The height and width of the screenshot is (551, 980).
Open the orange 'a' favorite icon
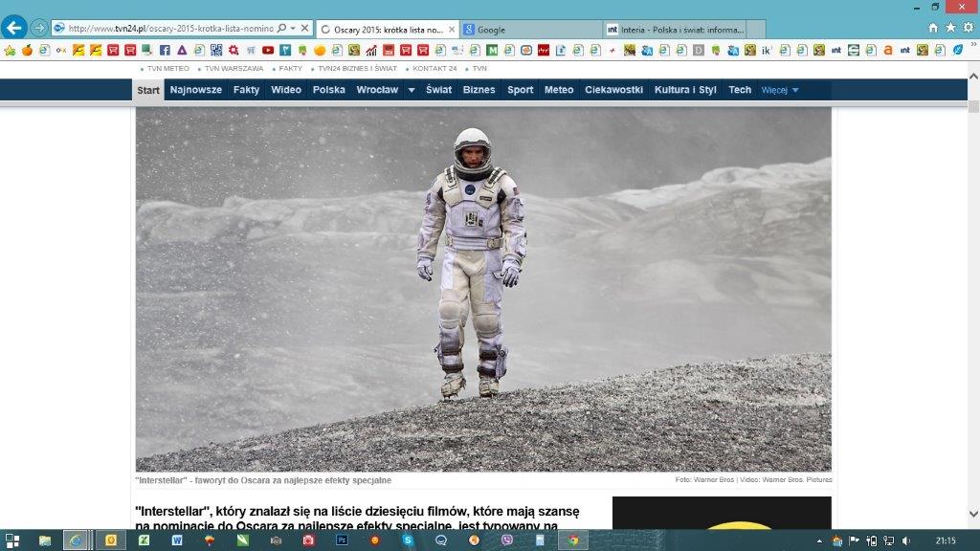coord(887,50)
